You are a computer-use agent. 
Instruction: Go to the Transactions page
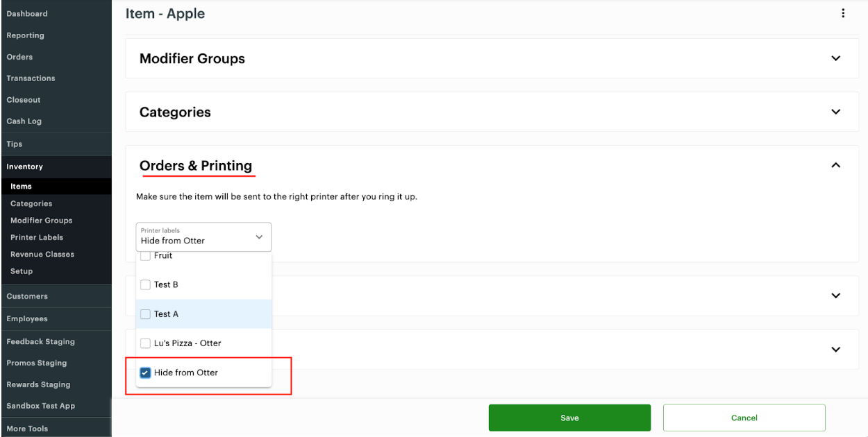pyautogui.click(x=31, y=78)
